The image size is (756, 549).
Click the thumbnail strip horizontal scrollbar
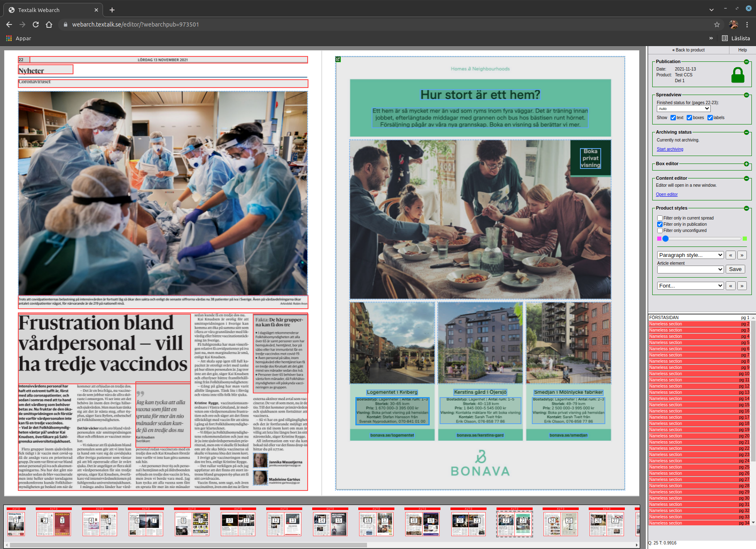(x=188, y=545)
